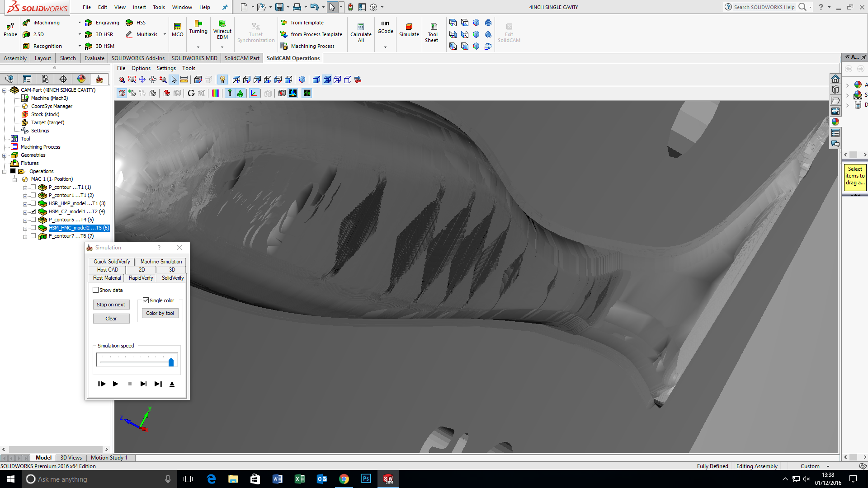The width and height of the screenshot is (868, 488).
Task: Click Calculate All icon
Action: 361,27
